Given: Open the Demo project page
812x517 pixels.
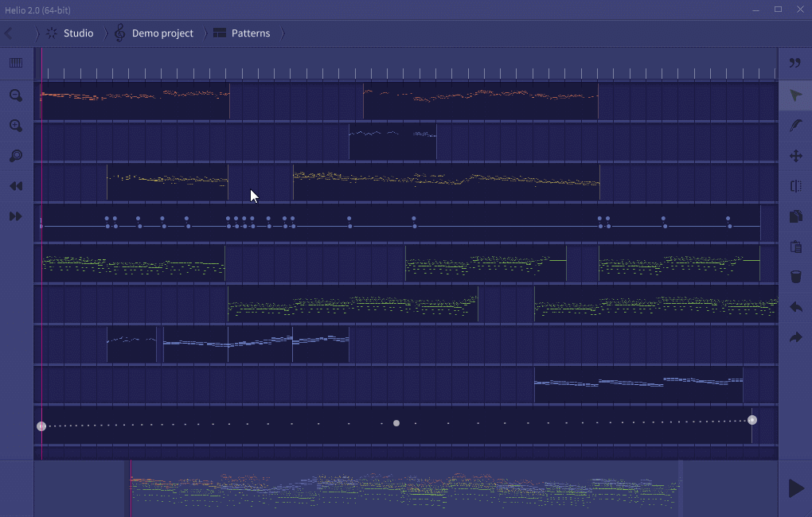Looking at the screenshot, I should (163, 33).
